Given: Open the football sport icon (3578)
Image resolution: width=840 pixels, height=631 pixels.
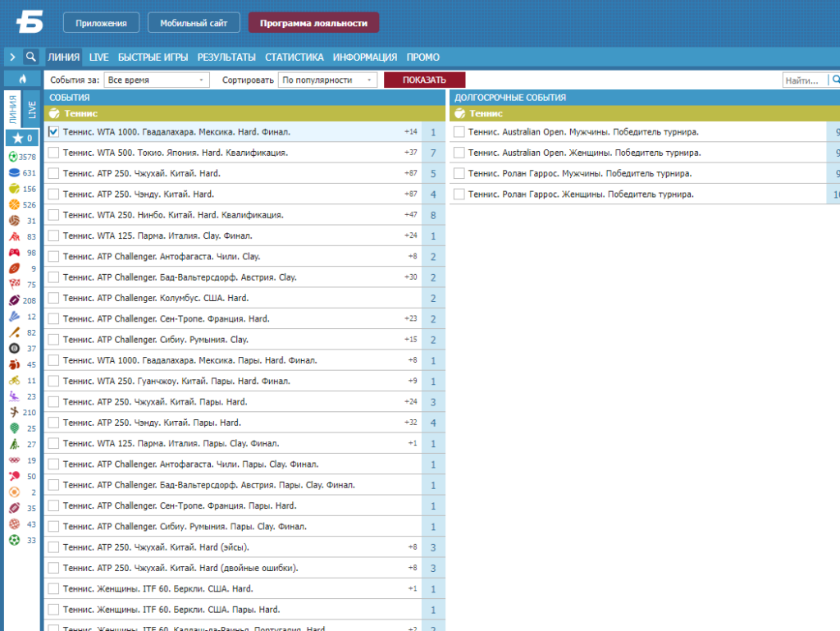Looking at the screenshot, I should tap(14, 157).
